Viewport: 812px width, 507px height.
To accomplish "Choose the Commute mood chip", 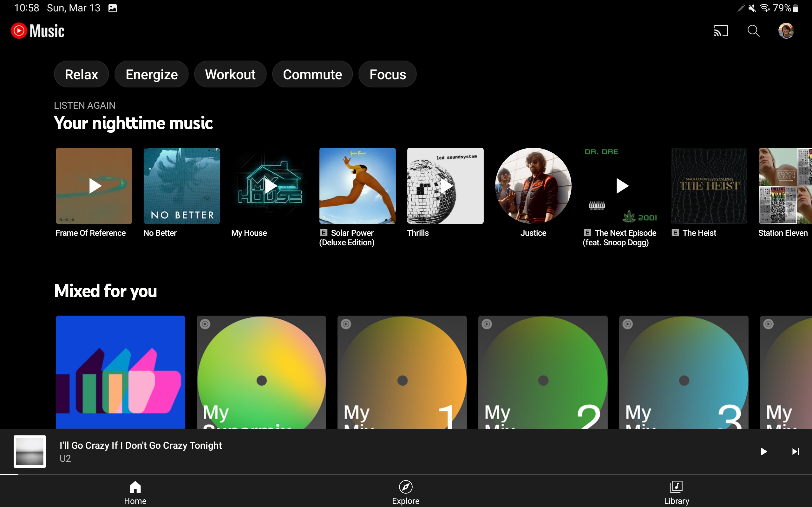I will click(312, 74).
